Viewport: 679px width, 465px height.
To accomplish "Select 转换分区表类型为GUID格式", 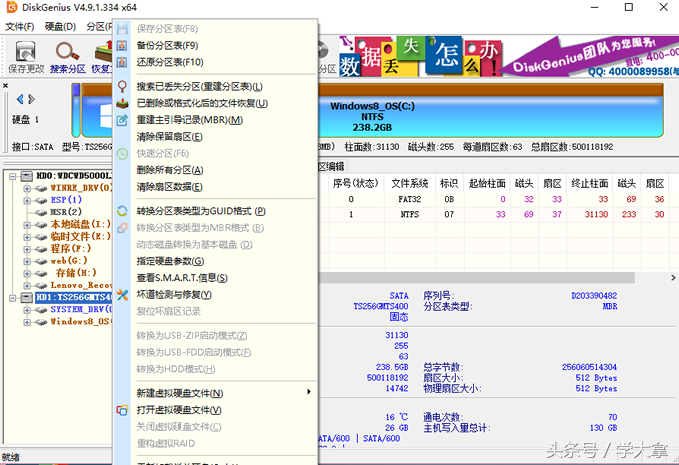I will (216, 211).
